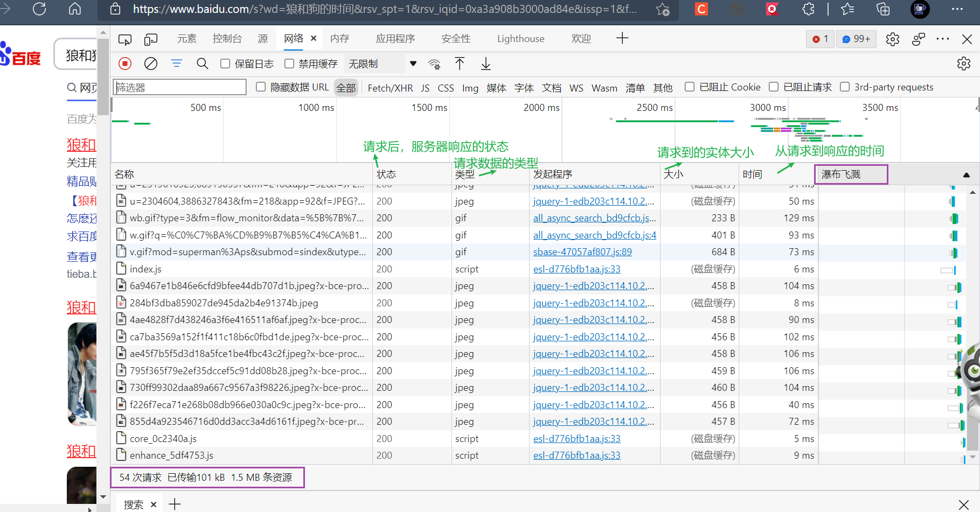Select the 全部 filter button
Viewport: 980px width, 512px height.
[x=346, y=88]
